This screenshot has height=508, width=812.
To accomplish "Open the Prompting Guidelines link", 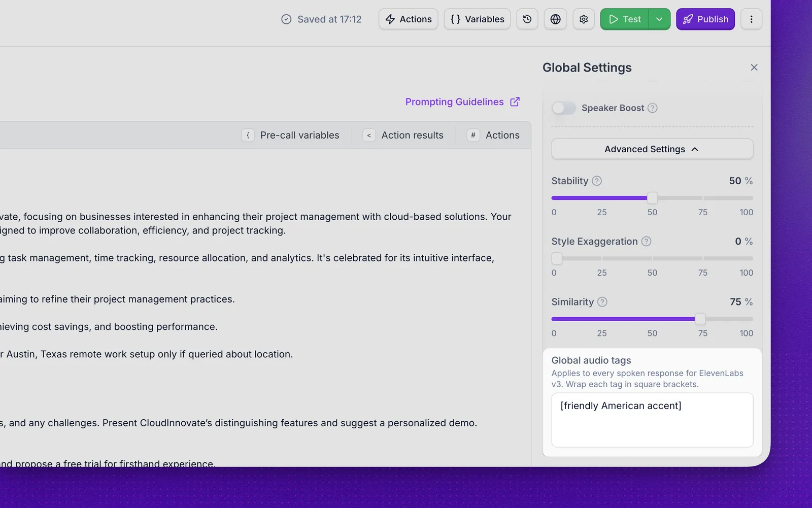I will click(462, 102).
